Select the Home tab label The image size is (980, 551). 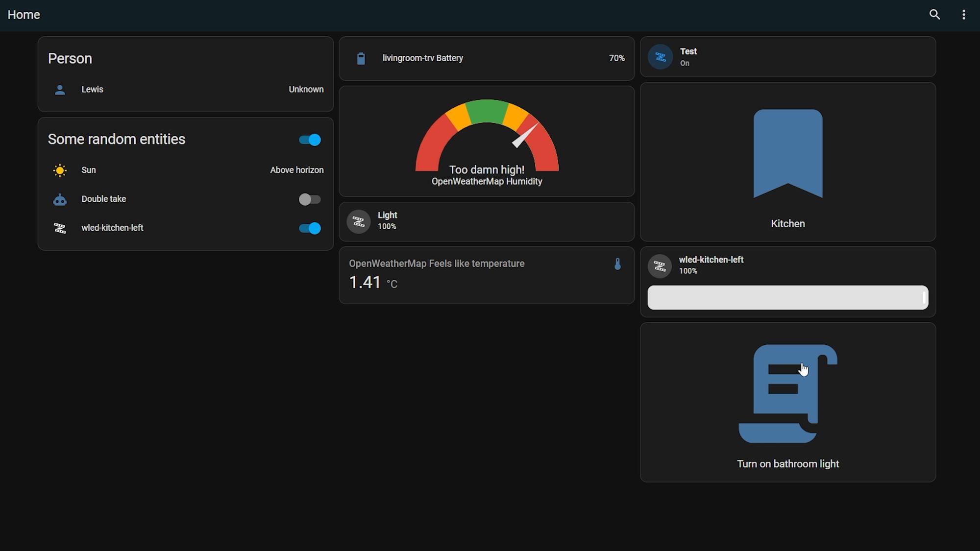point(23,15)
